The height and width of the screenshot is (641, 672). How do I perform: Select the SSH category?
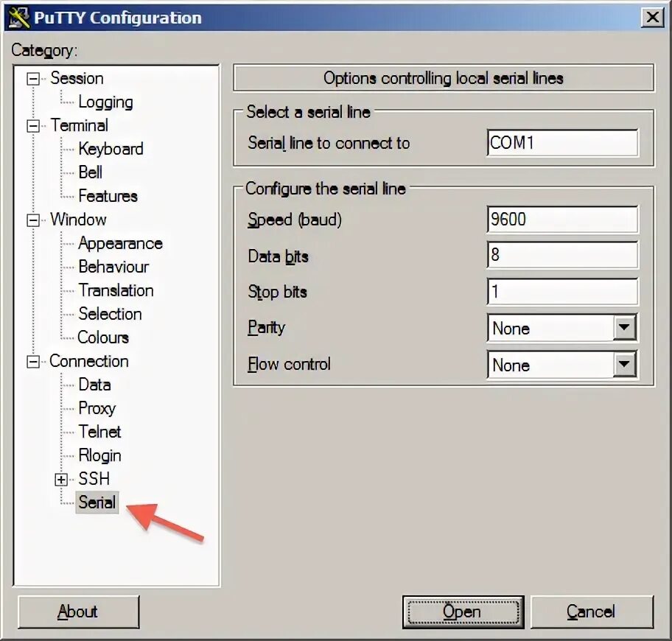(x=94, y=479)
